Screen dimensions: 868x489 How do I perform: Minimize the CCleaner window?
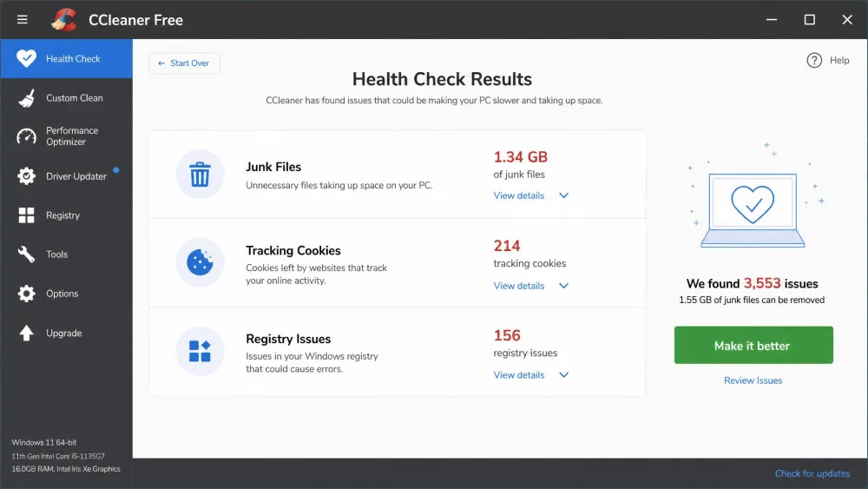(x=771, y=20)
